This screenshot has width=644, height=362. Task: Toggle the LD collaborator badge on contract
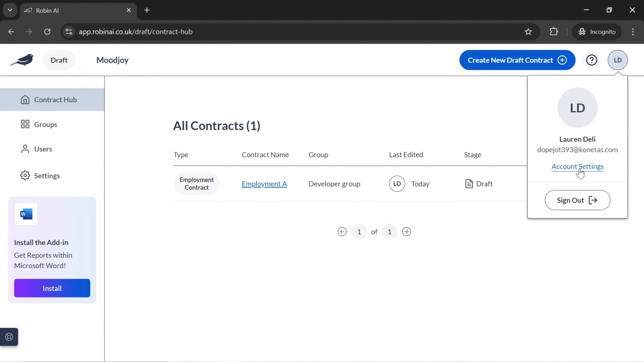click(x=397, y=184)
